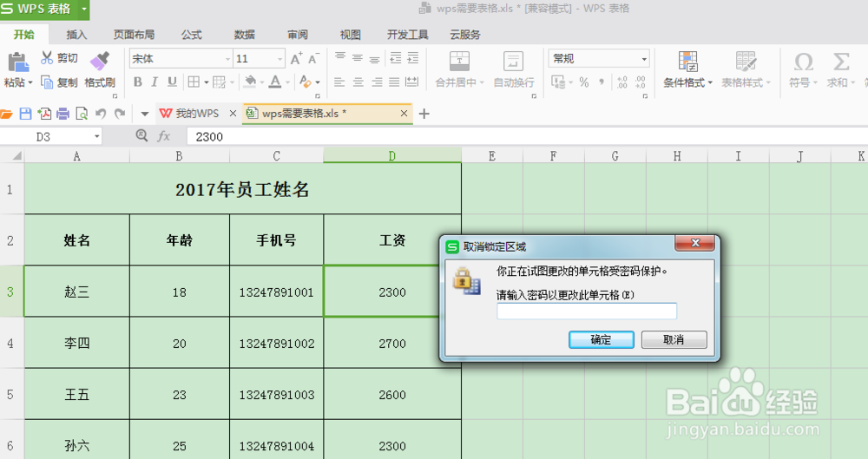Click the undo arrow icon

[x=100, y=114]
